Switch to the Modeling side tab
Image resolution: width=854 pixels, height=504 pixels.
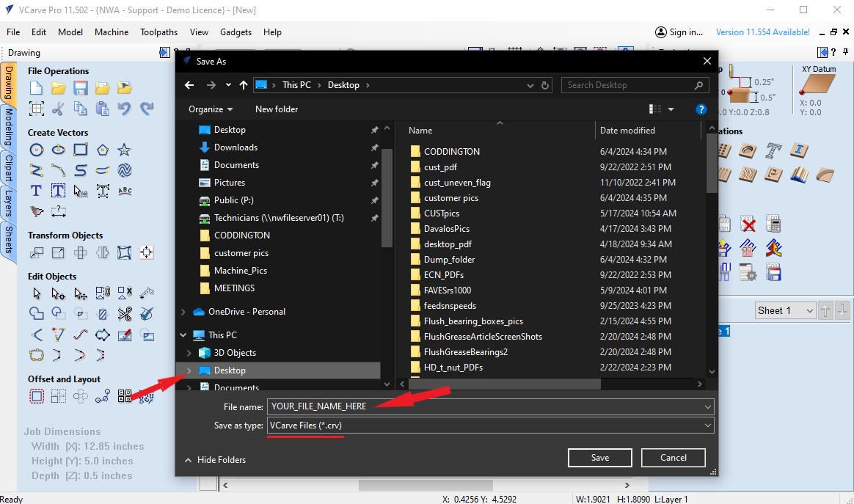[9, 128]
